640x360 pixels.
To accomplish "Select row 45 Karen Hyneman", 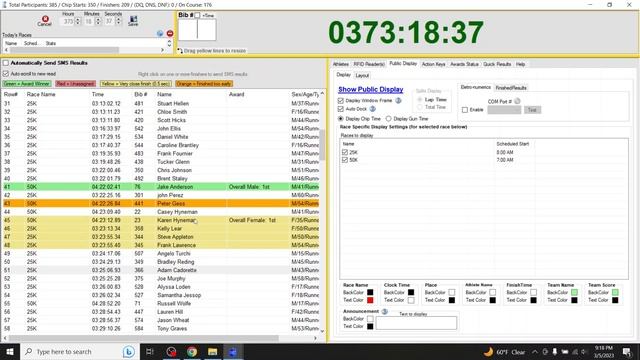I will 161,220.
